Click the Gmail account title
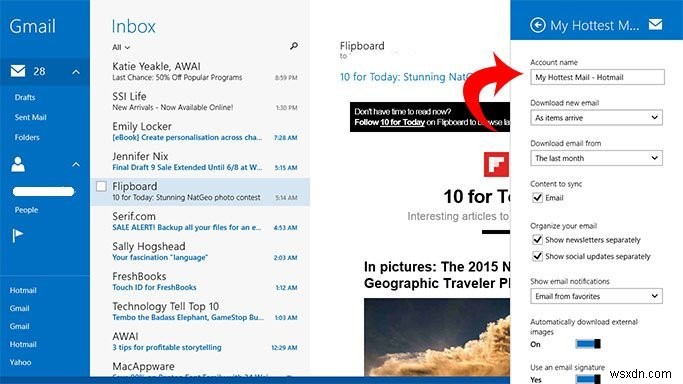 [x=33, y=26]
